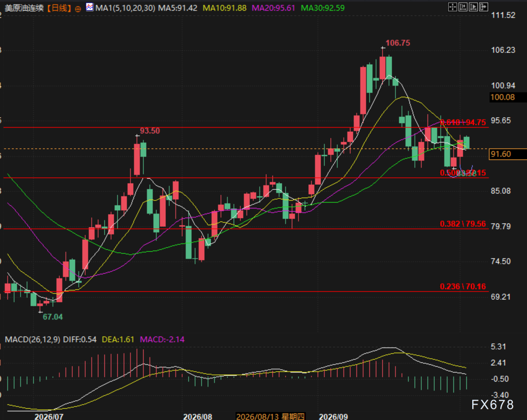Click the 106.23 price axis label
Viewport: 527px width, 420px height.
click(503, 50)
